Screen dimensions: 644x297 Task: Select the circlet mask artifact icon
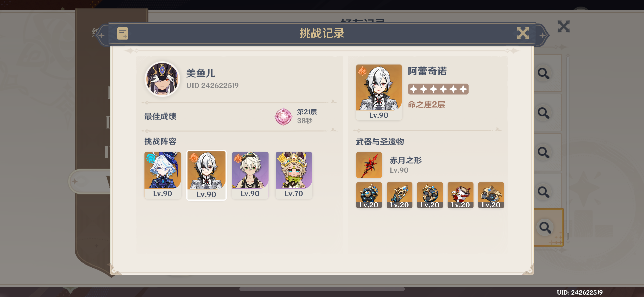click(491, 195)
